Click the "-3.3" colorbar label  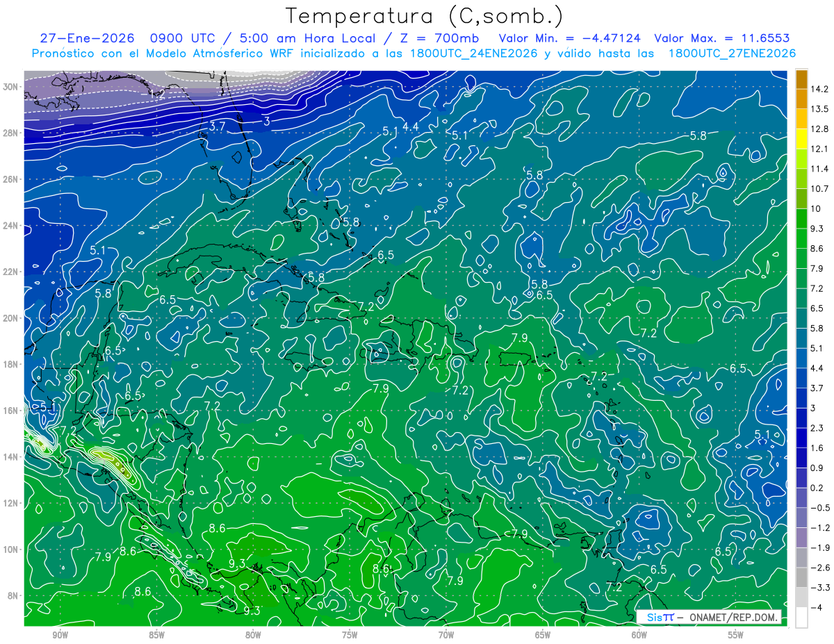821,588
